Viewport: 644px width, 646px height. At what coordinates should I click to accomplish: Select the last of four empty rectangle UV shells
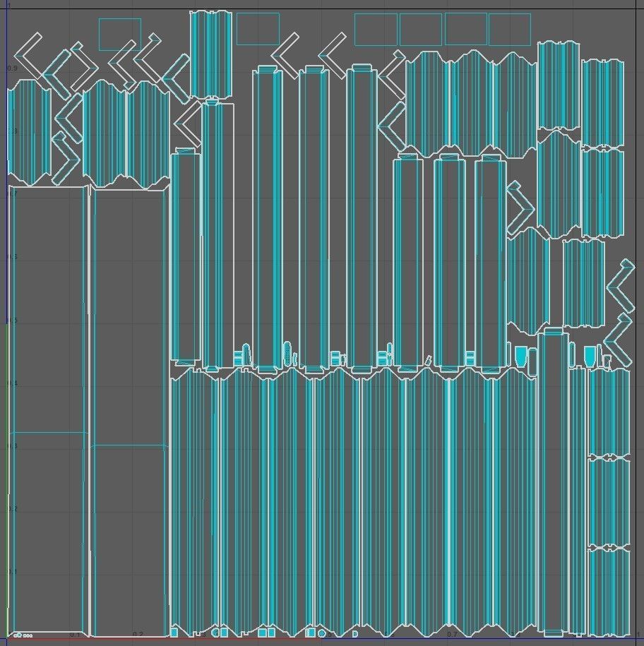point(509,29)
